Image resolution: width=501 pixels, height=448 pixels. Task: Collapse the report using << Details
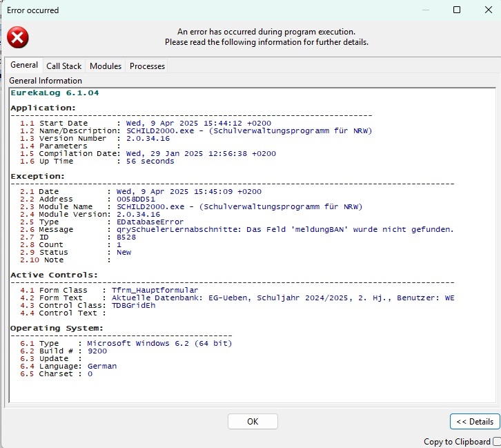coord(475,422)
